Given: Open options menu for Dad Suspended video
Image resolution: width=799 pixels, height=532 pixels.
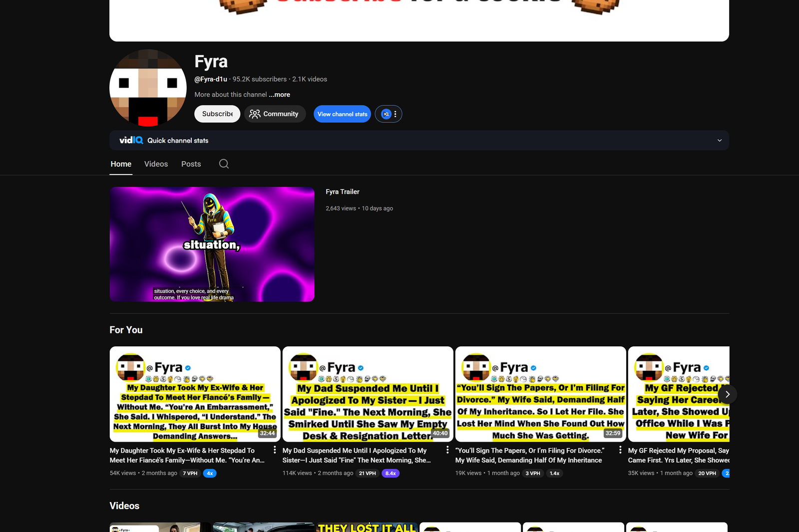Looking at the screenshot, I should point(447,450).
